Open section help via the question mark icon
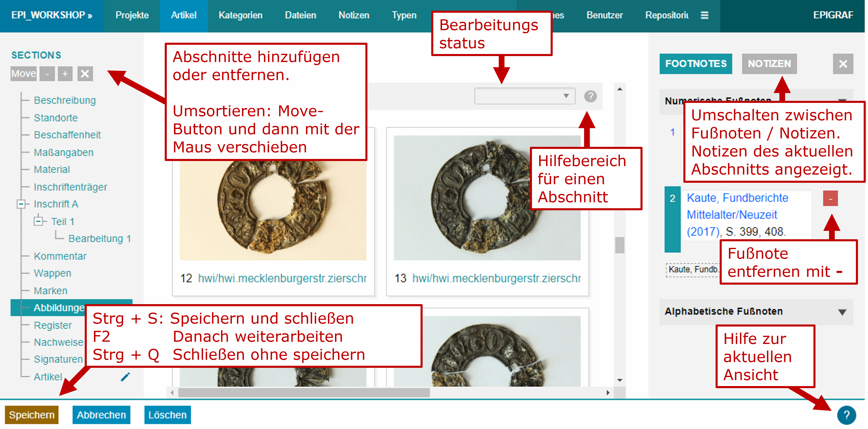Image resolution: width=868 pixels, height=429 pixels. click(x=591, y=96)
